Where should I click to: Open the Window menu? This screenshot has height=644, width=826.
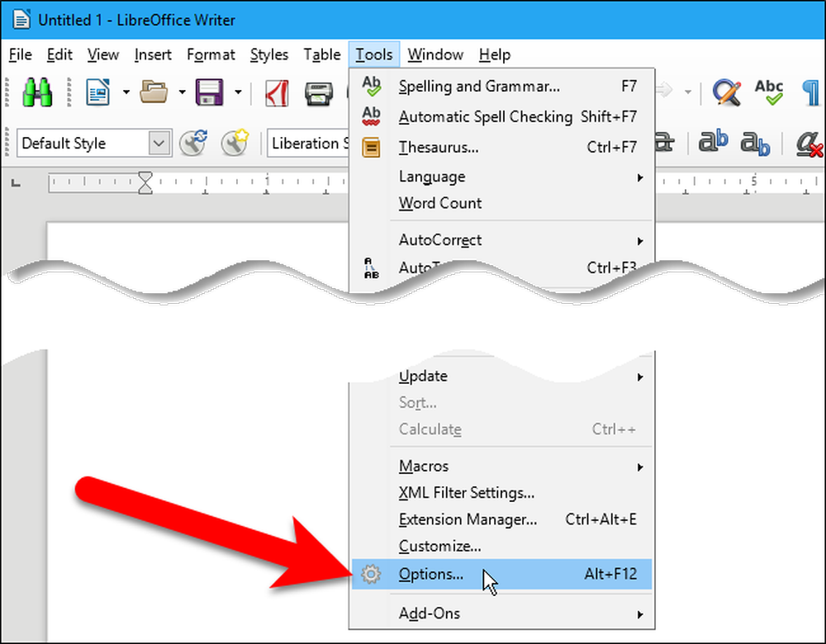[435, 54]
